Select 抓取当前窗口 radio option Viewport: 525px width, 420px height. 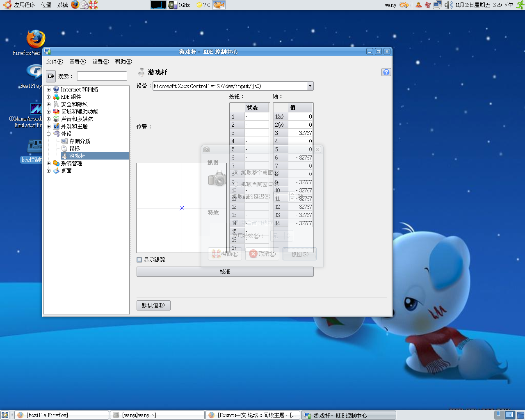pyautogui.click(x=236, y=184)
